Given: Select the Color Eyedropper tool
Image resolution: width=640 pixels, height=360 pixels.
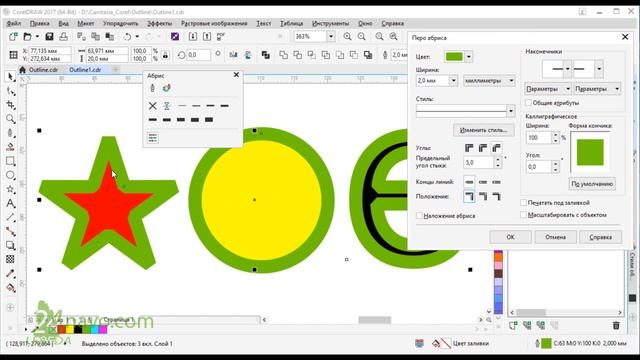Looking at the screenshot, I should pos(10,273).
